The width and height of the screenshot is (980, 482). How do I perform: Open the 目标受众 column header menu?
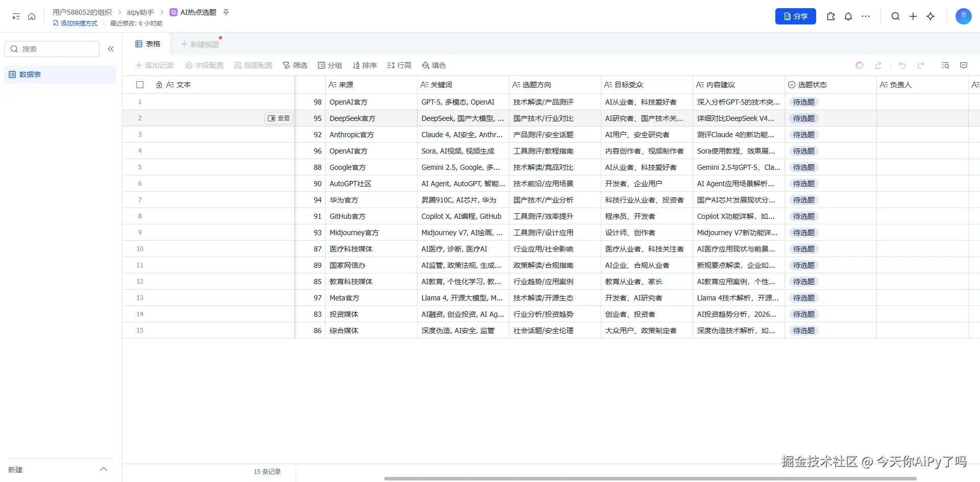click(647, 85)
